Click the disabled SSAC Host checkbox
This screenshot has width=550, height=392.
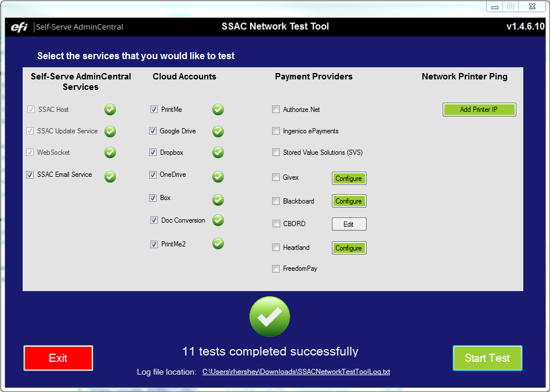(31, 110)
